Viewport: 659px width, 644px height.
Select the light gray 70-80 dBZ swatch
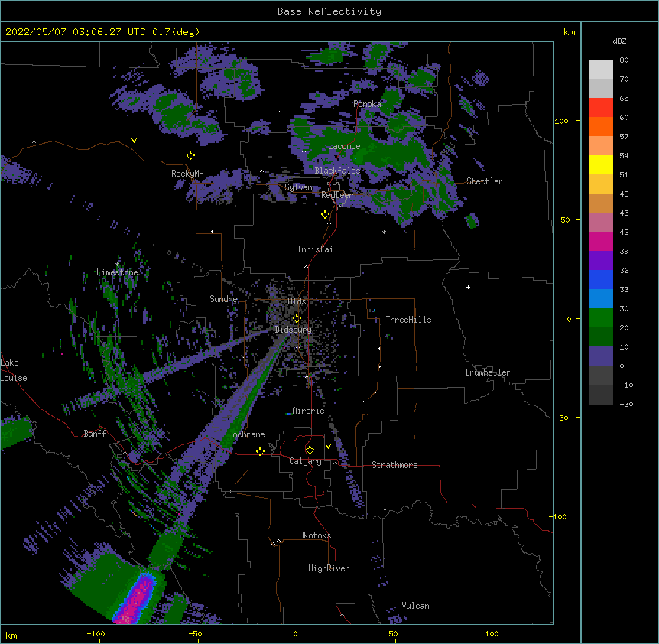[601, 70]
